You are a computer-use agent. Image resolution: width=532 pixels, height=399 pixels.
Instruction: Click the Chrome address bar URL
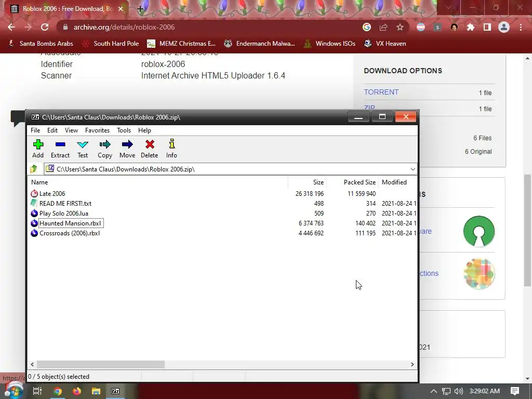[124, 27]
